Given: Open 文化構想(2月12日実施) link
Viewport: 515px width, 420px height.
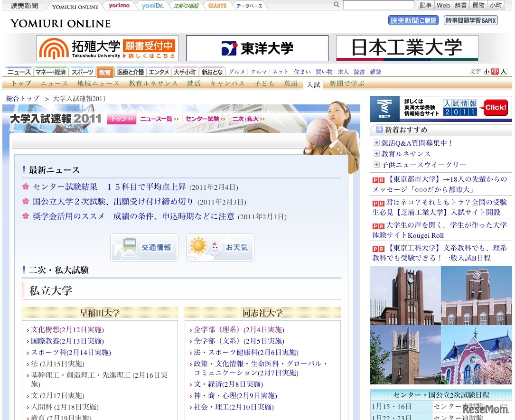Looking at the screenshot, I should pos(67,330).
